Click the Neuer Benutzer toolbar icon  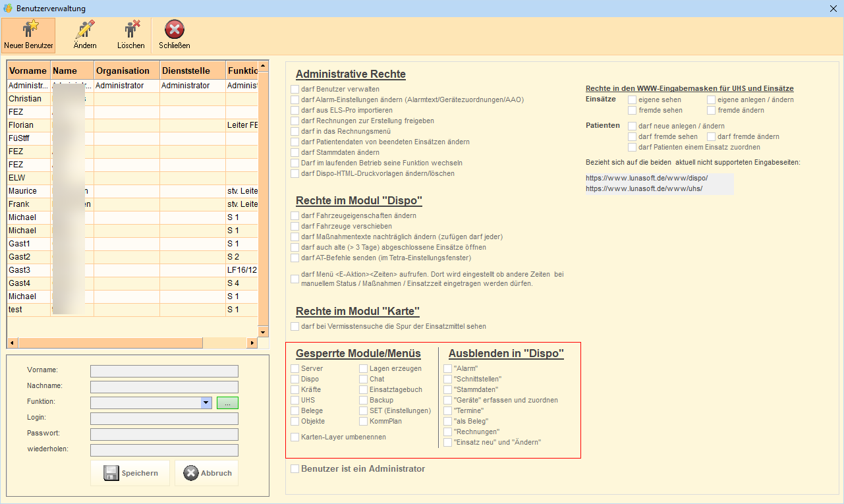click(x=28, y=35)
